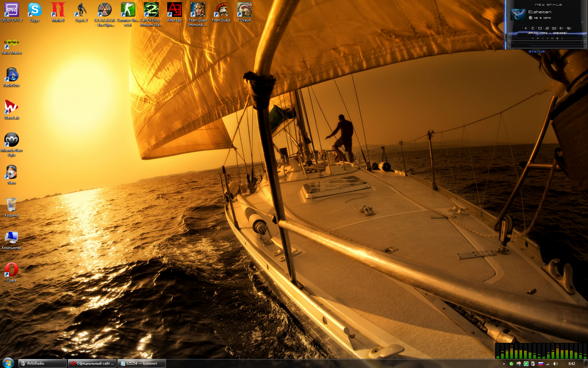Open the system volume control
588x368 pixels.
pyautogui.click(x=555, y=364)
